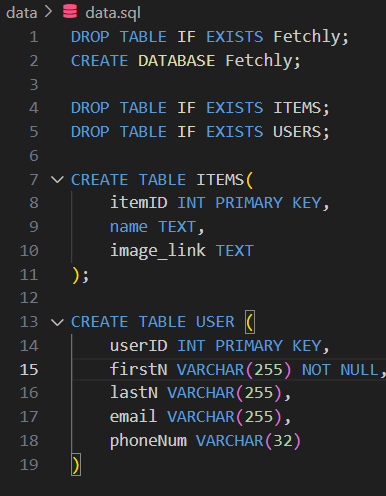The width and height of the screenshot is (386, 496).
Task: Select line number 1 in gutter
Action: [x=33, y=37]
